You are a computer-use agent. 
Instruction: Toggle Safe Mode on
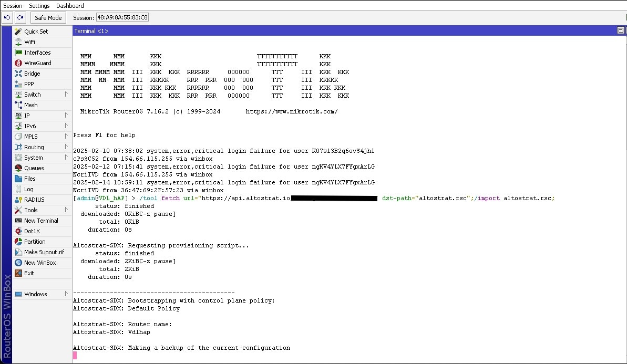point(48,17)
